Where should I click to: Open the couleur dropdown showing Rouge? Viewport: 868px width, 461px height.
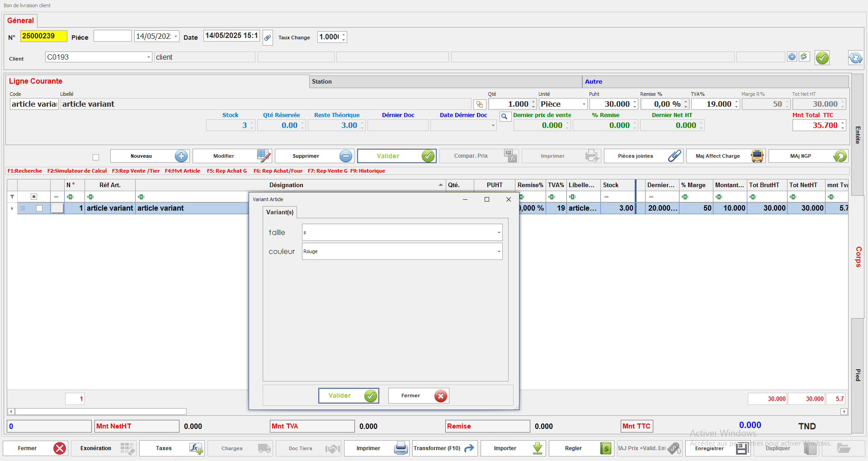coord(499,252)
